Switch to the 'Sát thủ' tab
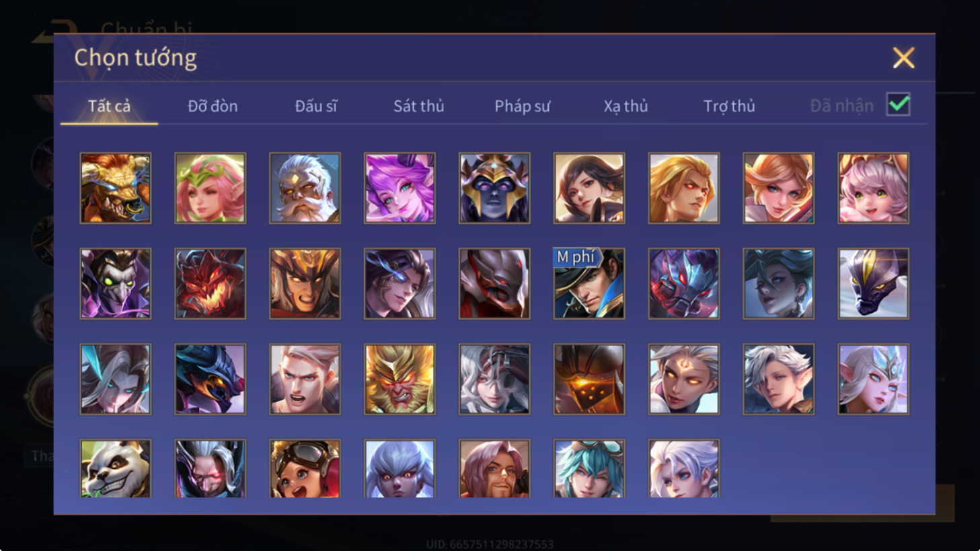The image size is (980, 551). pyautogui.click(x=418, y=106)
